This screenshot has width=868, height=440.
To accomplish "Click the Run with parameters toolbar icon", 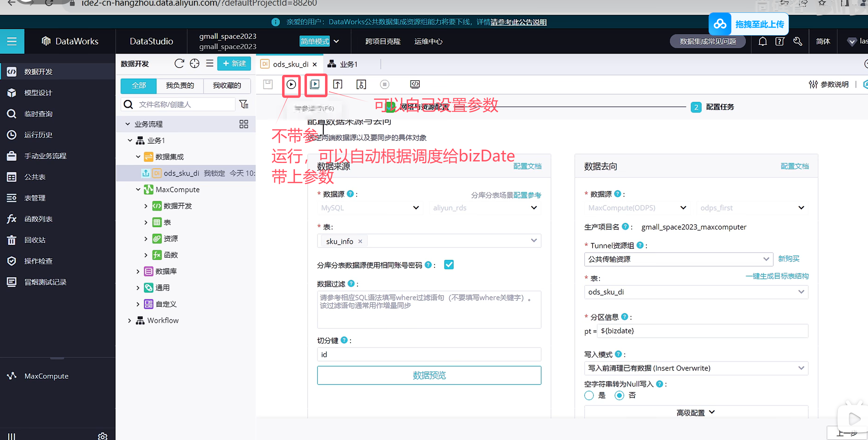I will (x=315, y=84).
